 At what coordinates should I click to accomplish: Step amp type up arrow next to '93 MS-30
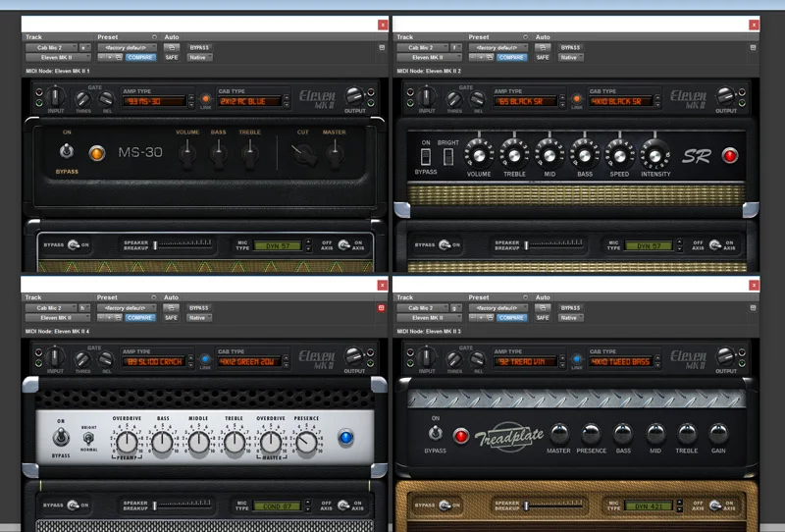point(190,98)
